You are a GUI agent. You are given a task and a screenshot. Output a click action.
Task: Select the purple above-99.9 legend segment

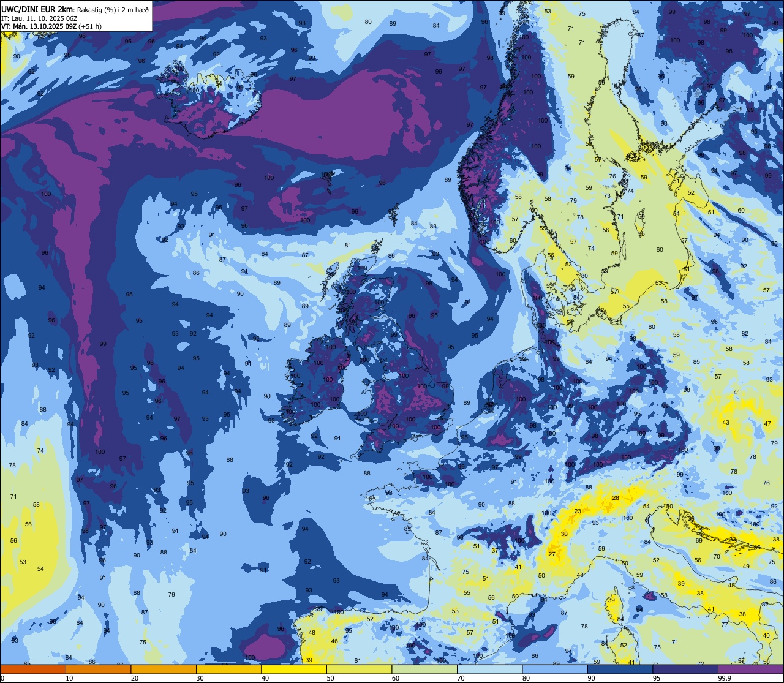(x=750, y=669)
